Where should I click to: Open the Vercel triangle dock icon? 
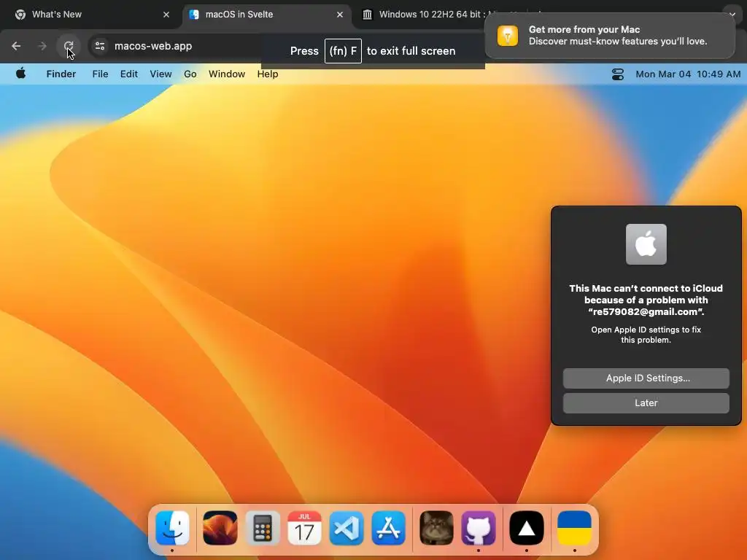click(x=527, y=528)
